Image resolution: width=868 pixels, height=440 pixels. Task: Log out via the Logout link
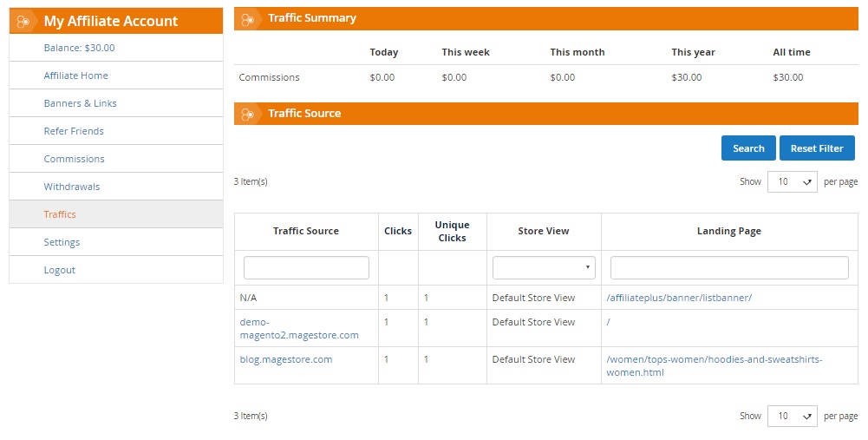coord(60,270)
